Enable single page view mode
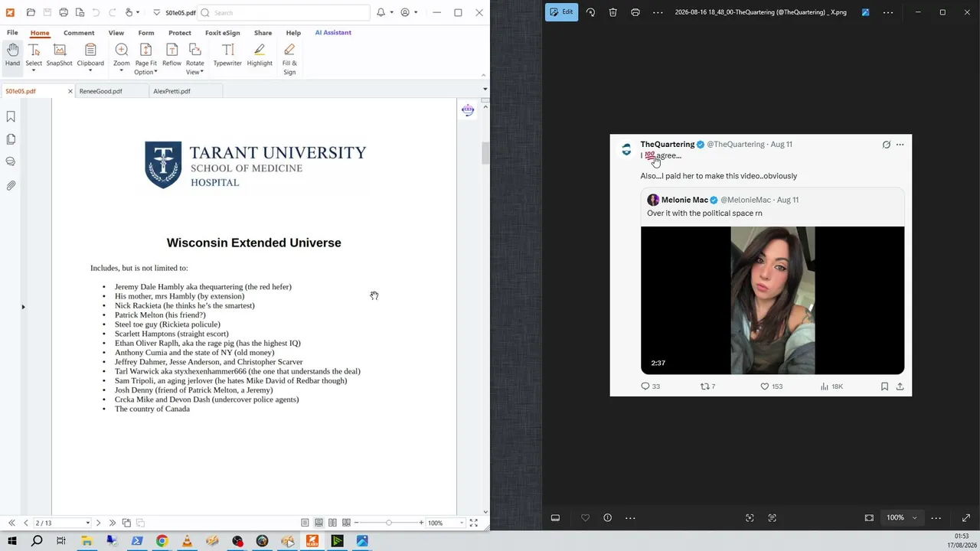Viewport: 980px width, 551px height. point(305,523)
